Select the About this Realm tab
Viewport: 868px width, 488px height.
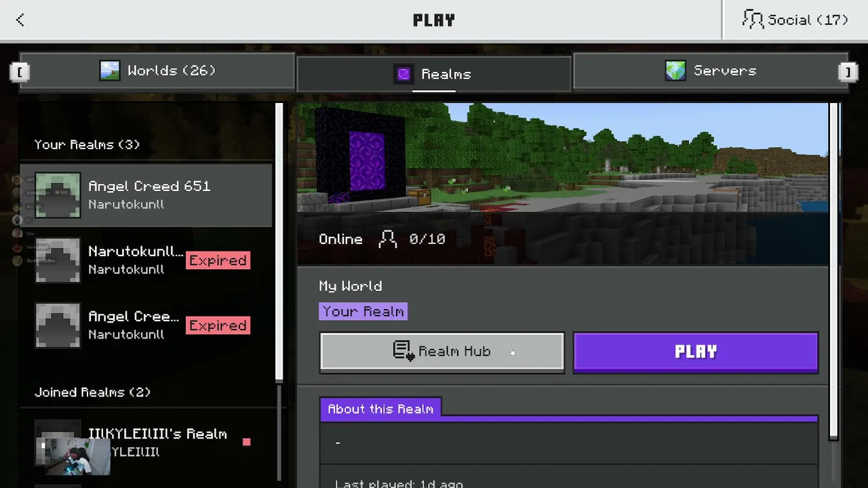pyautogui.click(x=380, y=409)
